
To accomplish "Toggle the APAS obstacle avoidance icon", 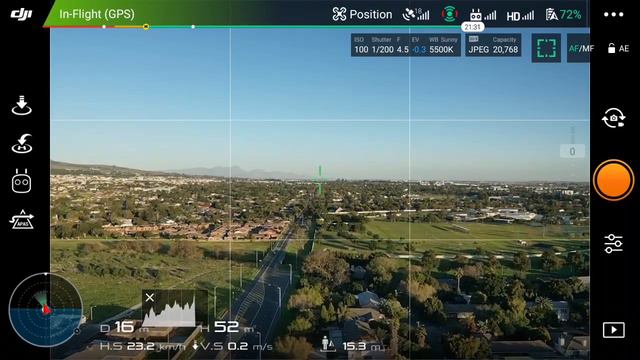I will [22, 220].
